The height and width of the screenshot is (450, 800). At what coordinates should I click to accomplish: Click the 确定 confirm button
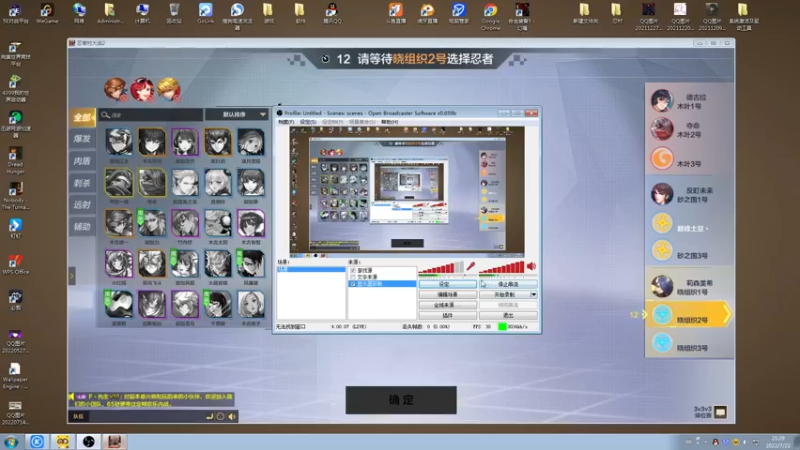pyautogui.click(x=401, y=399)
